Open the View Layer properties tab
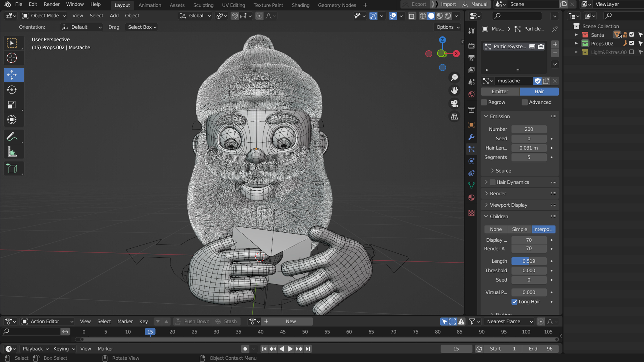The width and height of the screenshot is (644, 362). pos(471,70)
